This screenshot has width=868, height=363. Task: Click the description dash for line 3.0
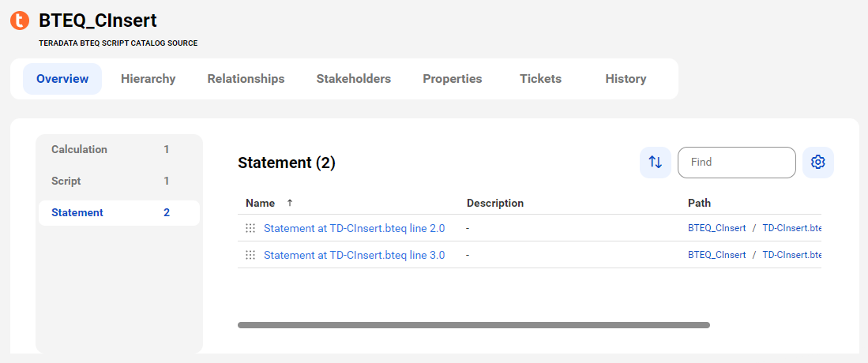468,255
